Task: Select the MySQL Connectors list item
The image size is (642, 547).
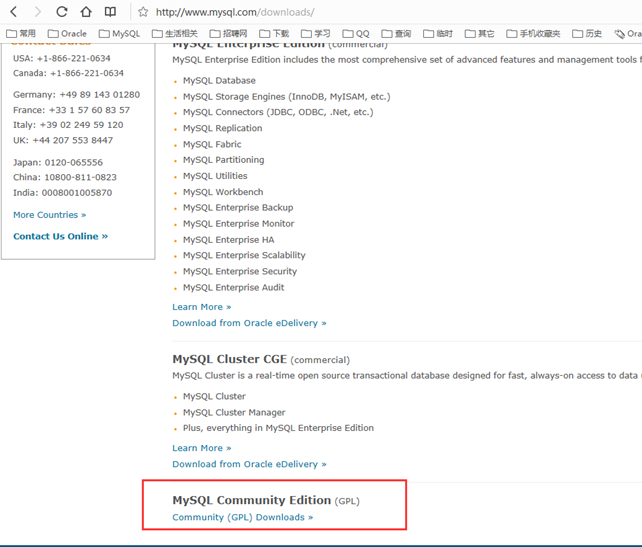Action: tap(278, 112)
